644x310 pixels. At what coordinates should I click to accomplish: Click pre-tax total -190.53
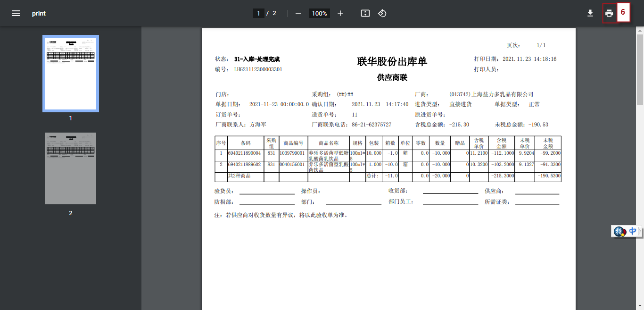[538, 125]
